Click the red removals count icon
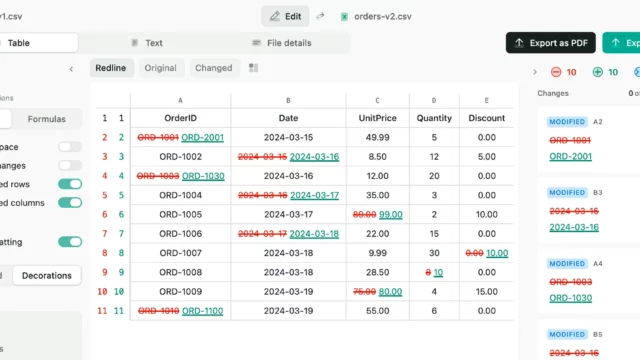This screenshot has height=360, width=640. click(556, 72)
